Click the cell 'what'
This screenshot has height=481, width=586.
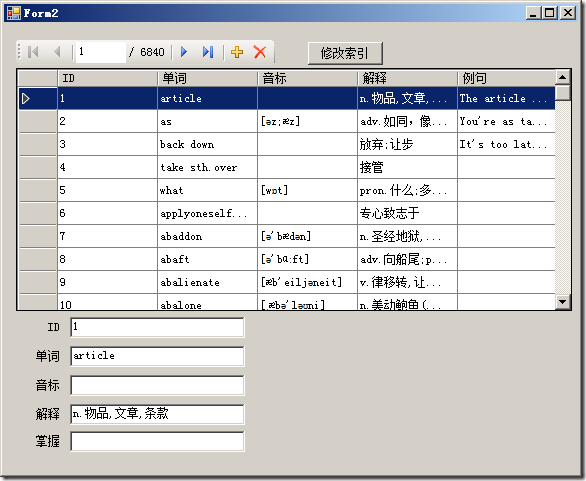pyautogui.click(x=207, y=190)
